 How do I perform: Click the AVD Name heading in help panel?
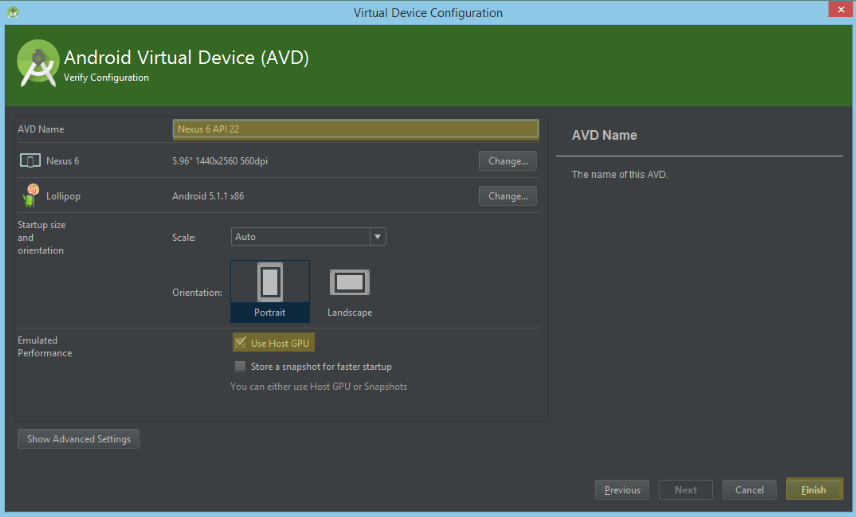604,135
